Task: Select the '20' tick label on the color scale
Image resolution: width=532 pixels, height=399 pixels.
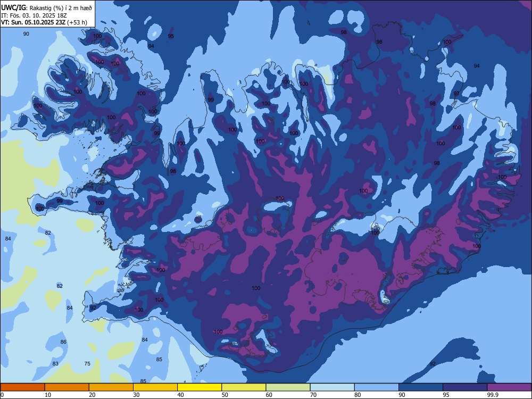Action: click(x=92, y=395)
